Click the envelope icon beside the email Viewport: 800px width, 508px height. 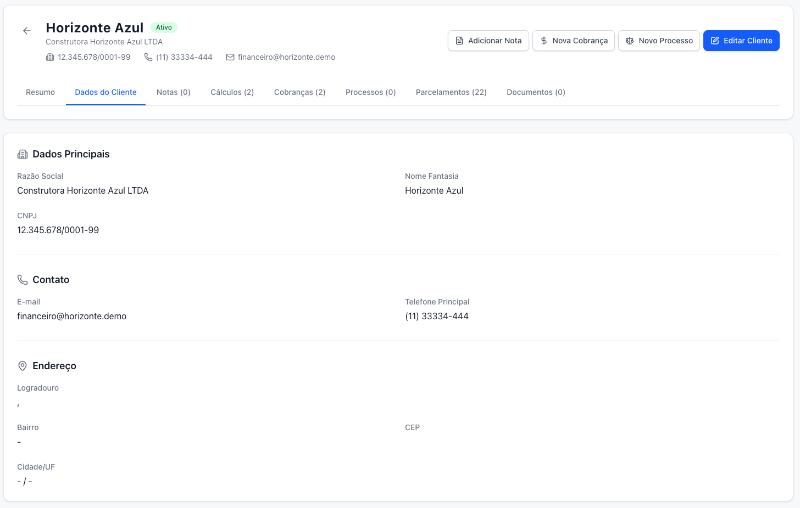[230, 57]
